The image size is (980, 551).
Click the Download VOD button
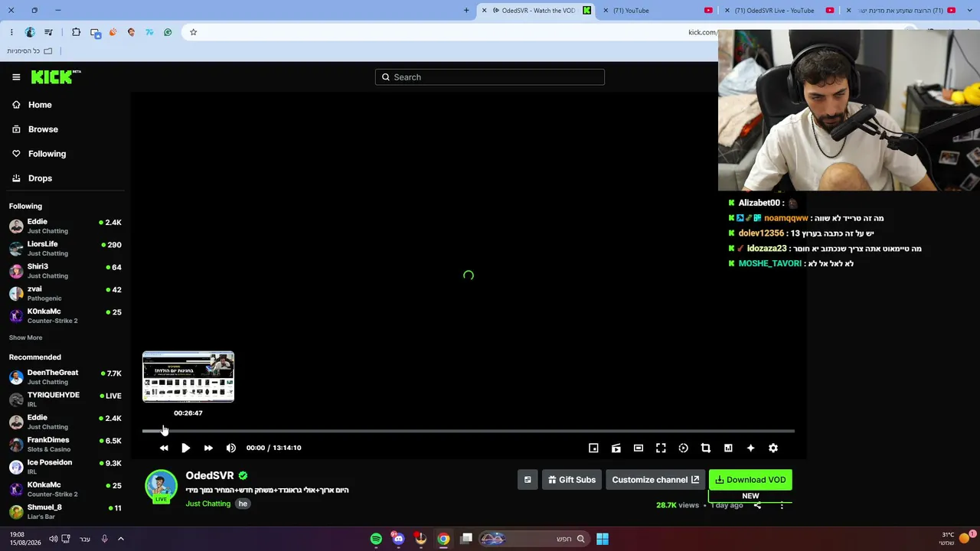pos(750,480)
